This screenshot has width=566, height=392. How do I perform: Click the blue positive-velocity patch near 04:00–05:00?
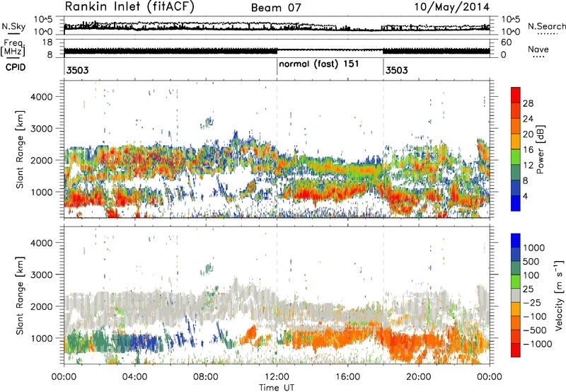[x=144, y=343]
